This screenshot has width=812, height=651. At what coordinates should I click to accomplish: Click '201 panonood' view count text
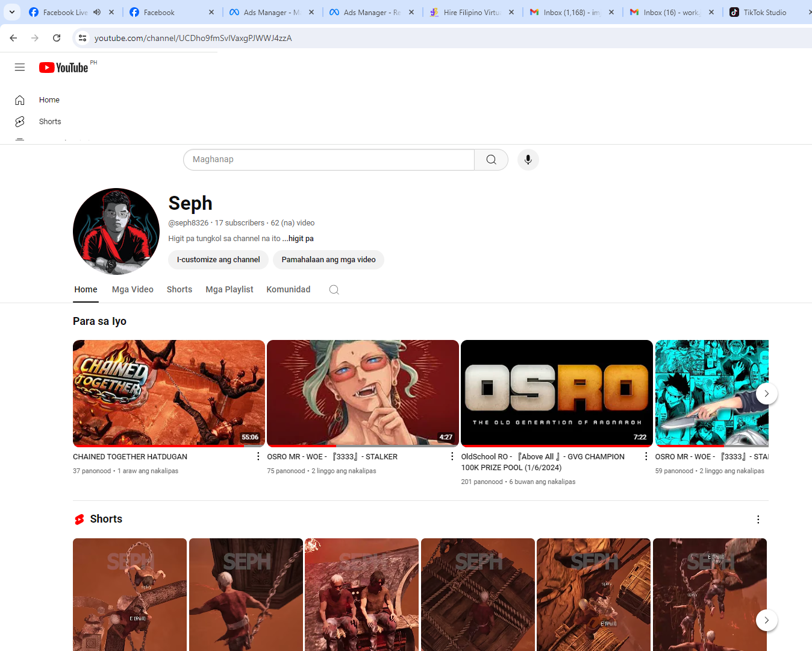tap(482, 482)
